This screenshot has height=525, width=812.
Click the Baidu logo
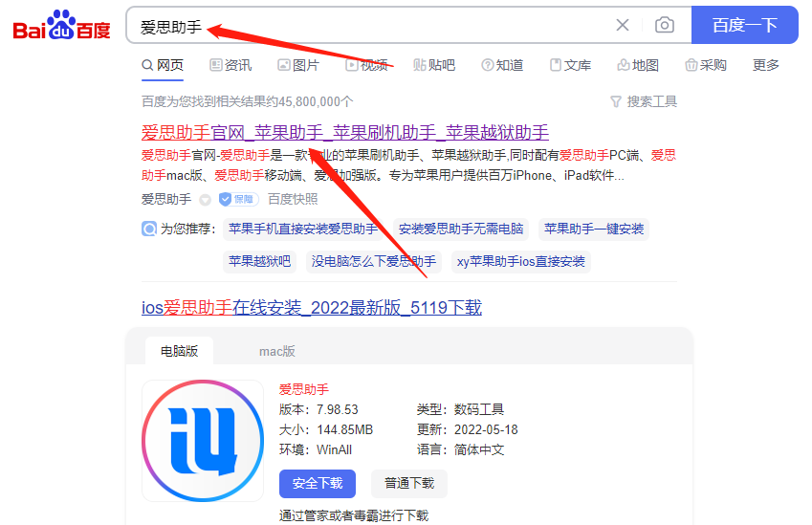61,25
